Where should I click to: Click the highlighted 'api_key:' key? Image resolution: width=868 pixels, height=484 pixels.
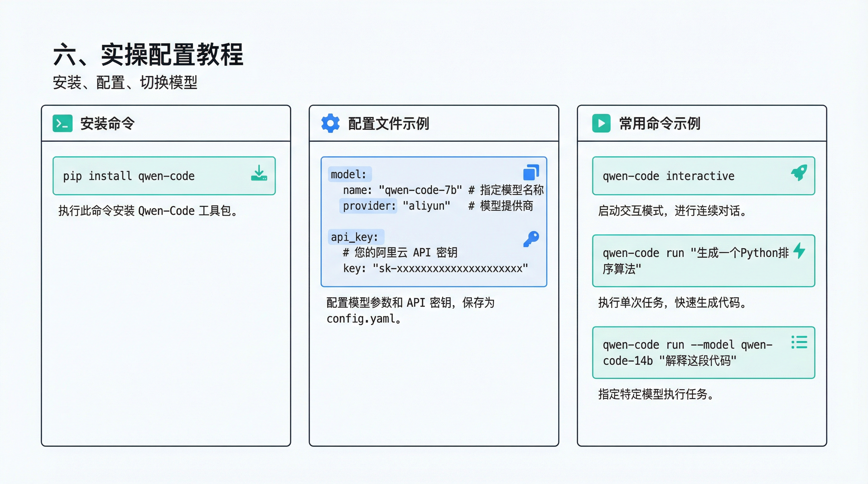tap(355, 237)
